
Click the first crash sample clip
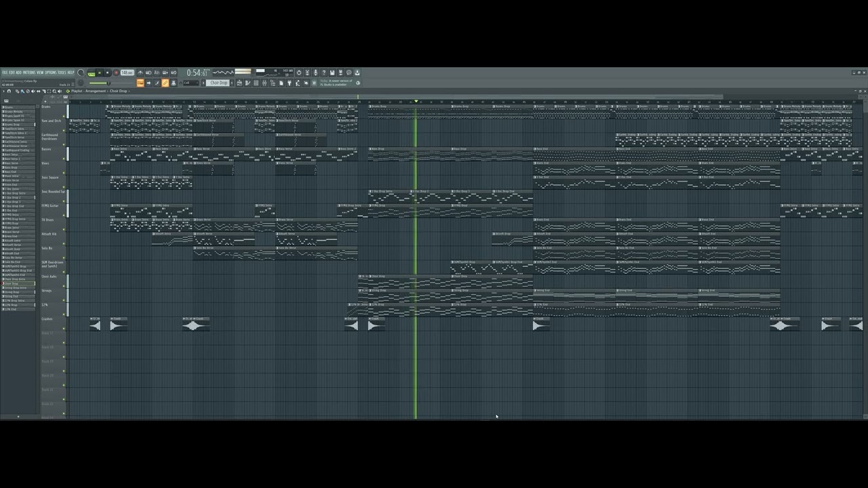pyautogui.click(x=95, y=325)
